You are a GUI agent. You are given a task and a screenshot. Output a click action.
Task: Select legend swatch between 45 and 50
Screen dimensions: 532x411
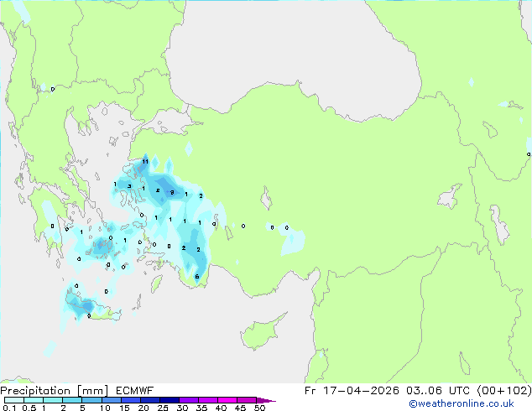click(x=247, y=400)
